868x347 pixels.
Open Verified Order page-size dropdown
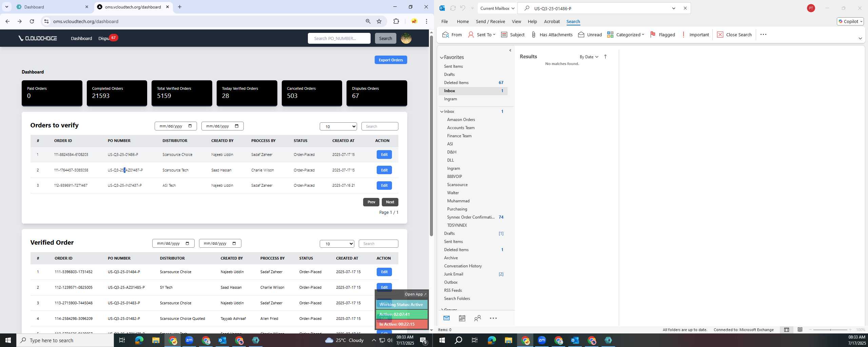tap(337, 244)
